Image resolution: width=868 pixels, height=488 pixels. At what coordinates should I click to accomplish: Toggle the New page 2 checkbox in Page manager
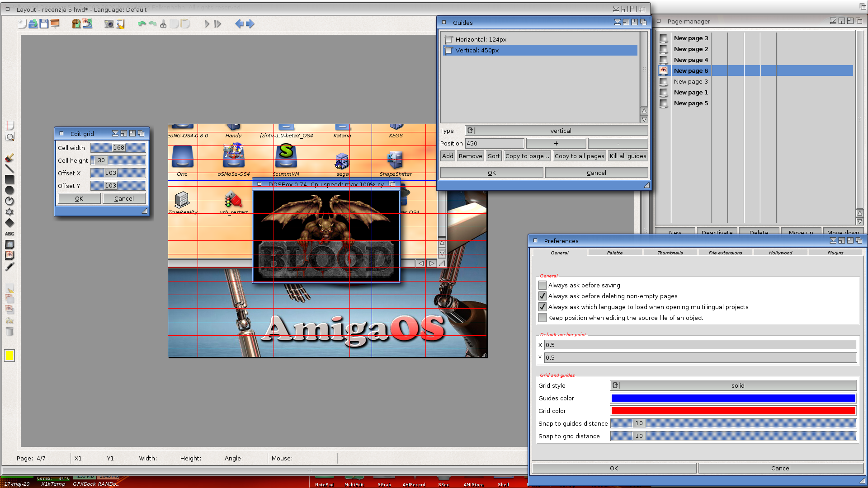tap(663, 49)
